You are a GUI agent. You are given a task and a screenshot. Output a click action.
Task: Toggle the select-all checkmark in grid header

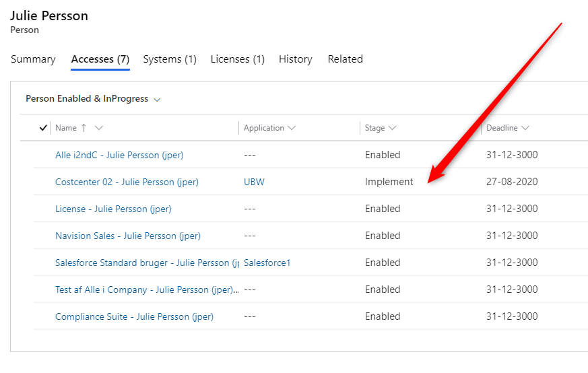44,128
